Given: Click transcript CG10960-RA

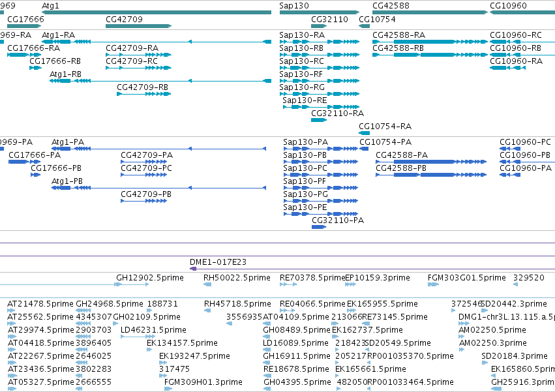Looking at the screenshot, I should tap(507, 68).
